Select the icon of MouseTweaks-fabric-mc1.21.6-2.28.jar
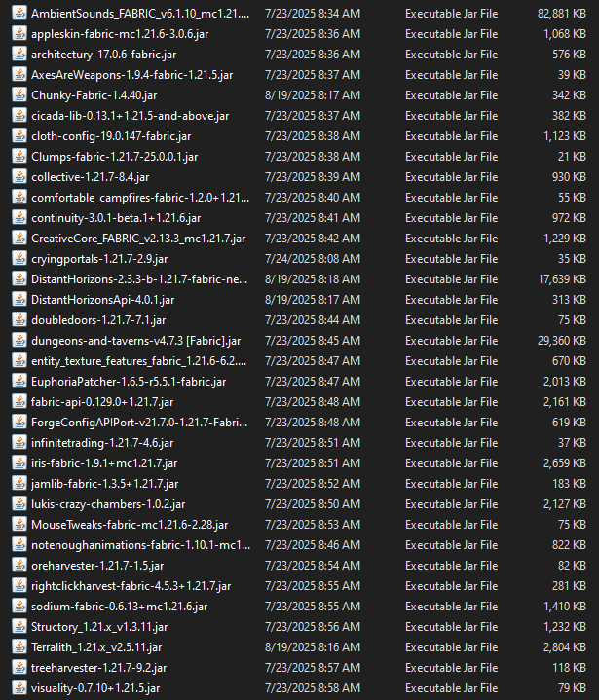 (x=19, y=525)
